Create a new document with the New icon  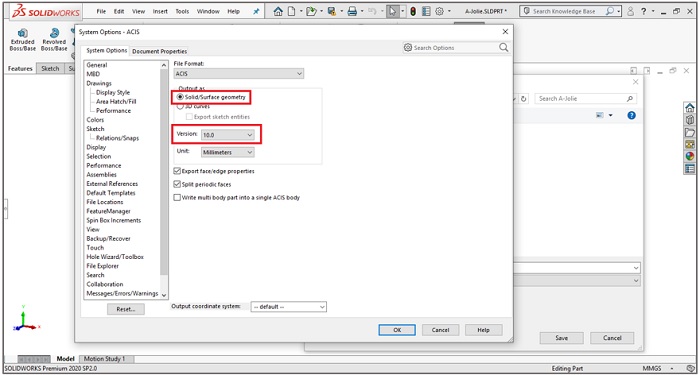[292, 12]
